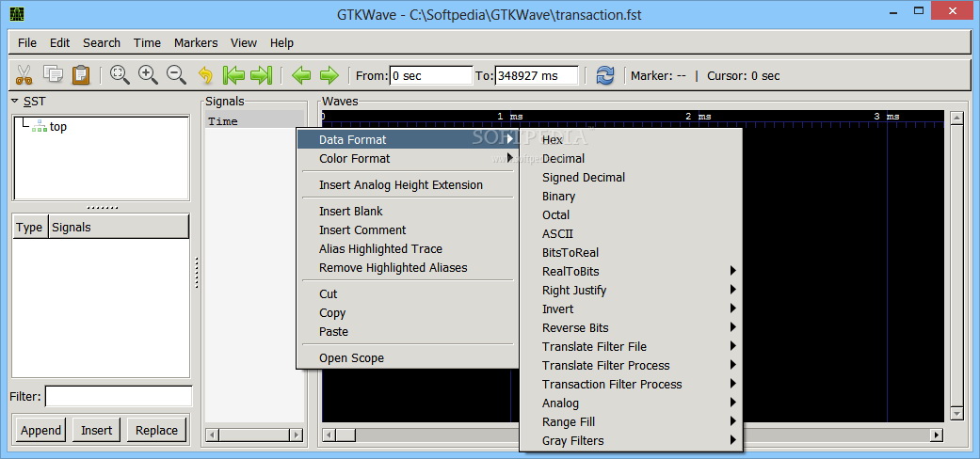Open the File menu
The height and width of the screenshot is (459, 980).
point(27,42)
